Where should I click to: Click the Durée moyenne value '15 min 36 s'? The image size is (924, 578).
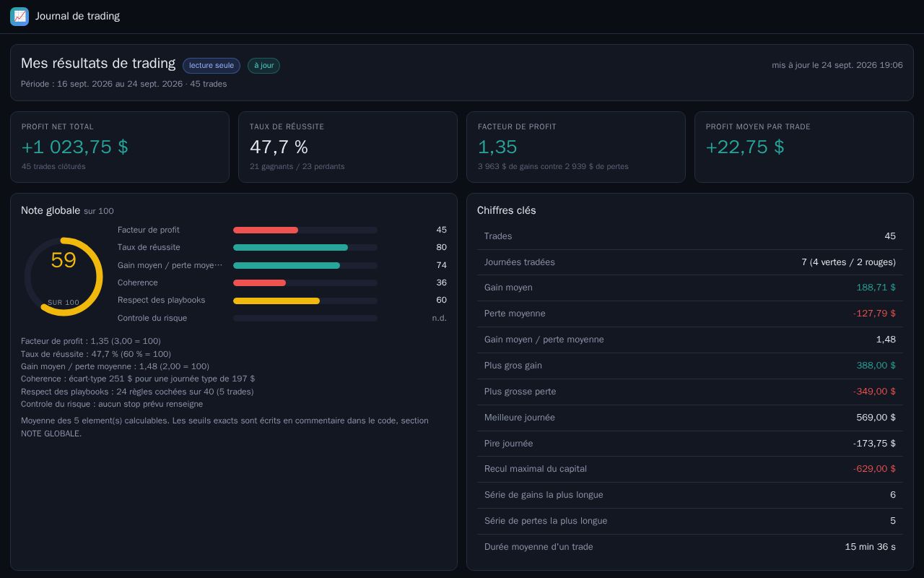870,547
